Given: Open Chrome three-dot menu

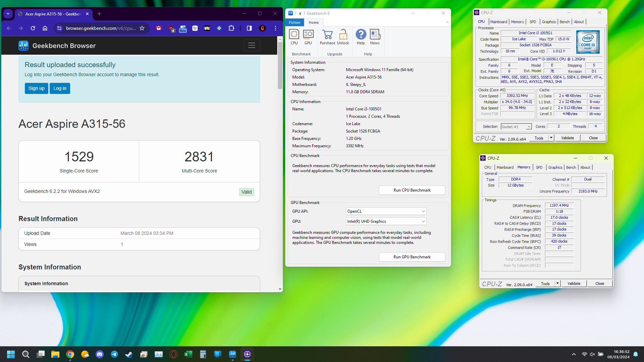Looking at the screenshot, I should (276, 28).
